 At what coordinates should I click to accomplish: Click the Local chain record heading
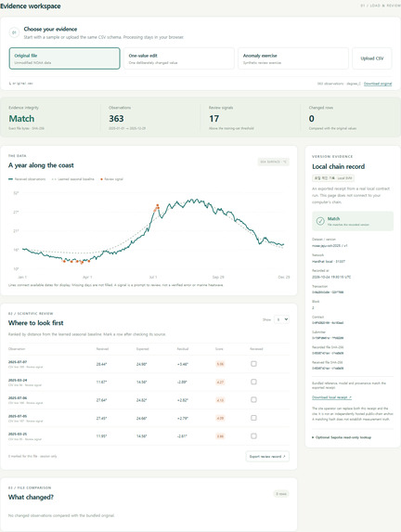tap(338, 166)
